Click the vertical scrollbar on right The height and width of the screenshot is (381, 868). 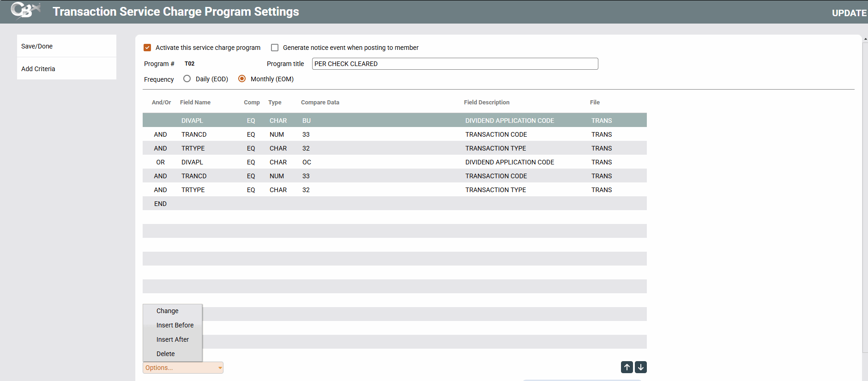tap(865, 194)
